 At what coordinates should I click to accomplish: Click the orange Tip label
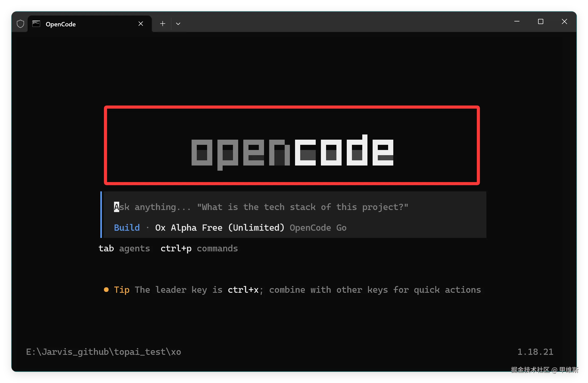(122, 290)
